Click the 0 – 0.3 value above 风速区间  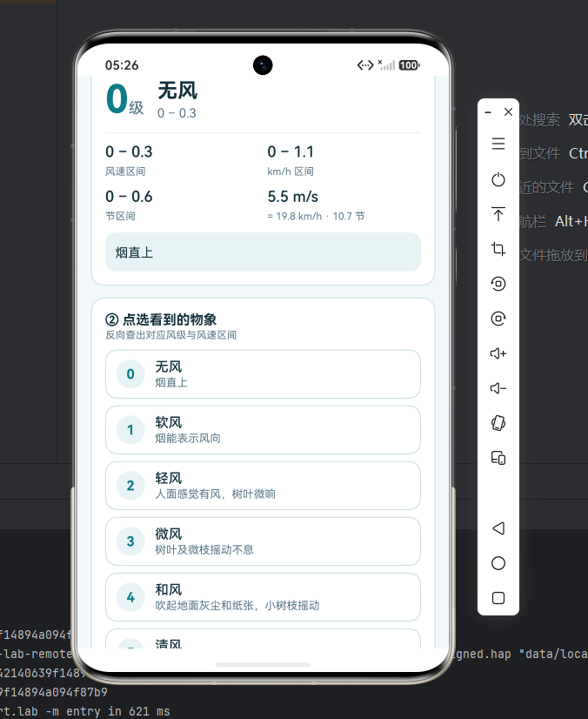click(129, 151)
